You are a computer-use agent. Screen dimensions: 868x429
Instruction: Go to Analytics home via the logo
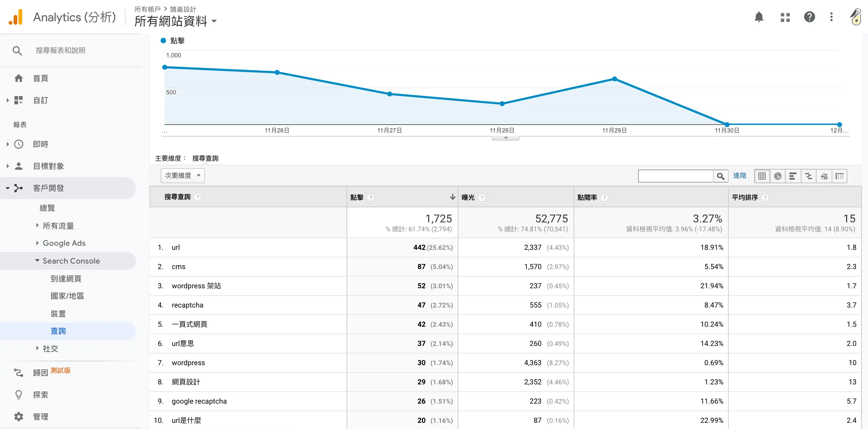[16, 17]
